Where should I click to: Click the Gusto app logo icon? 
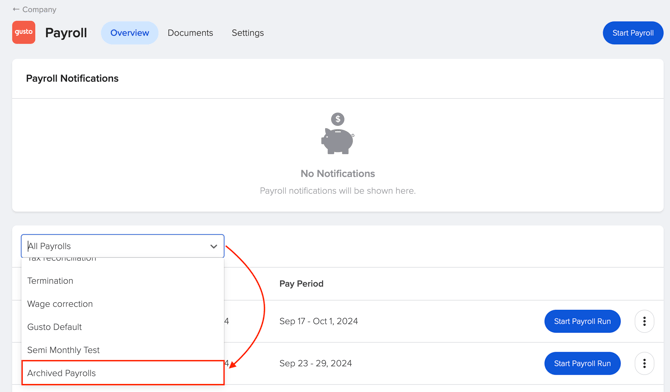point(24,32)
